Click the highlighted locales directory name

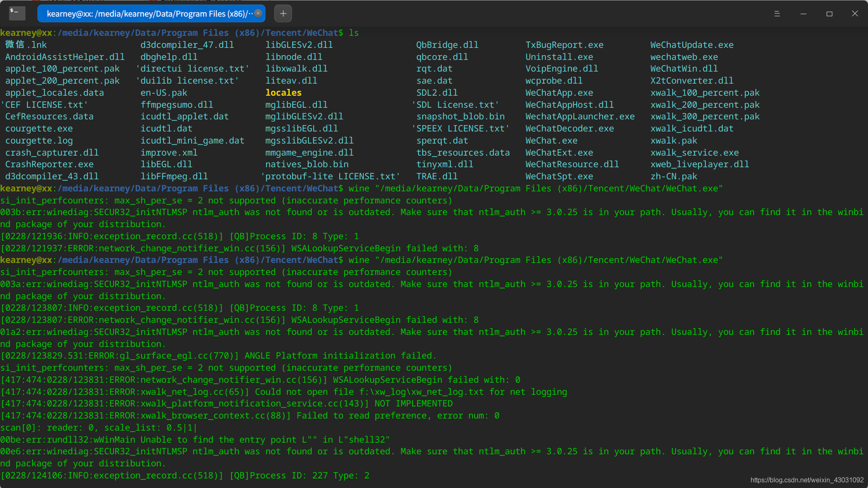[284, 93]
